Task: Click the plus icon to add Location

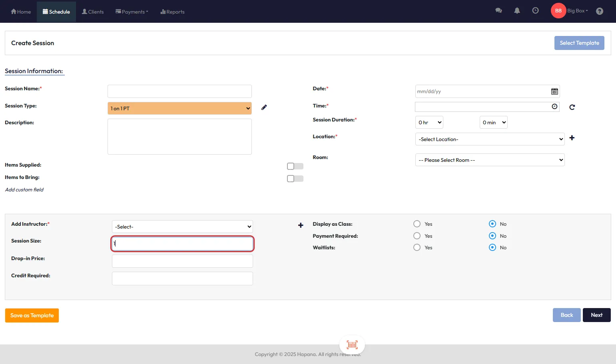Action: click(x=572, y=138)
